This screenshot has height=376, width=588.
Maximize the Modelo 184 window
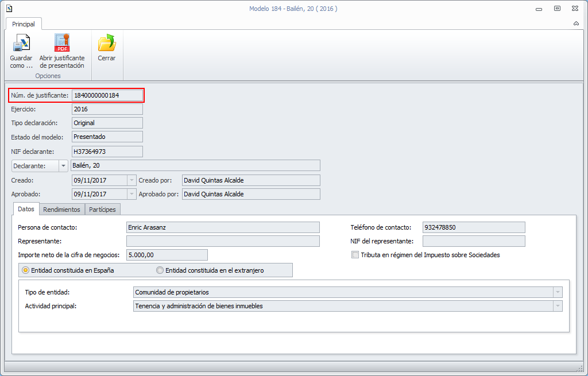(557, 8)
